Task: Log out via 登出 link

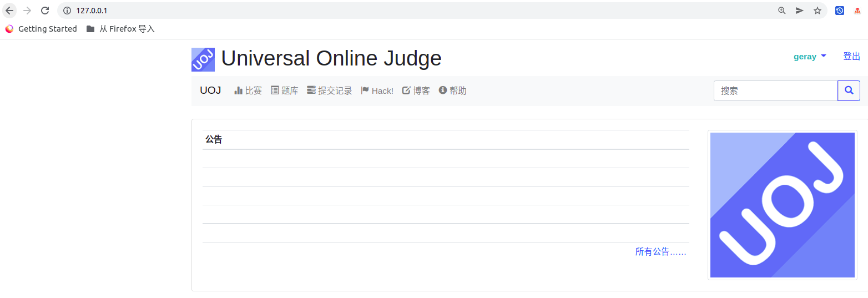Action: pos(851,57)
